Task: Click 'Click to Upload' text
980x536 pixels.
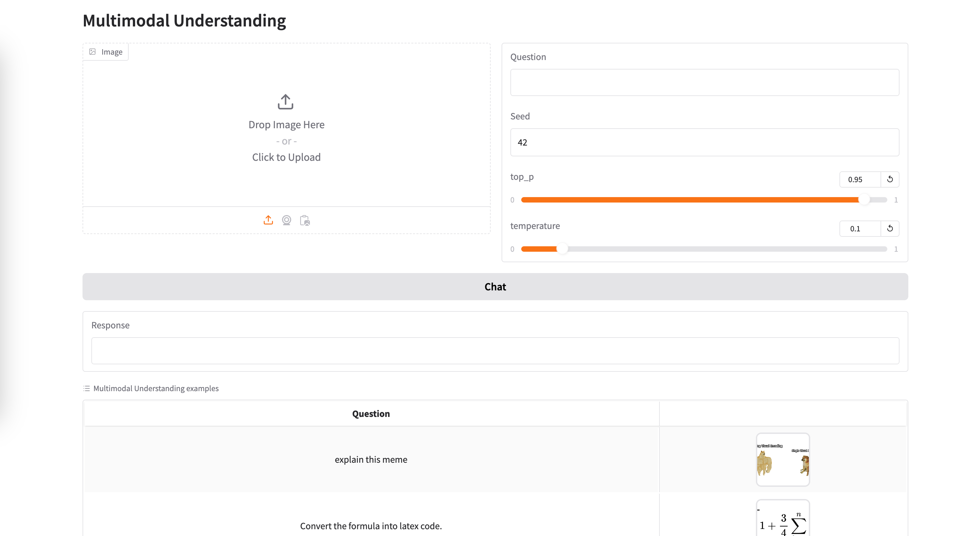Action: click(286, 157)
